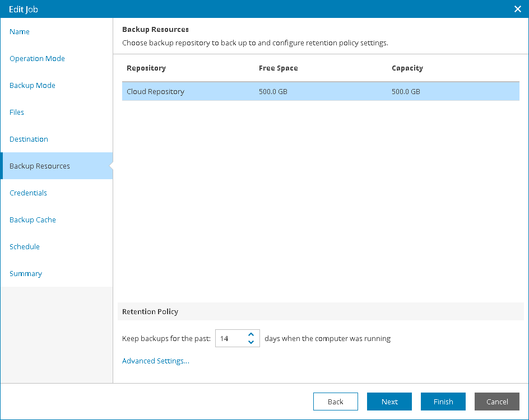Go to the Name step
529x420 pixels.
tap(20, 32)
